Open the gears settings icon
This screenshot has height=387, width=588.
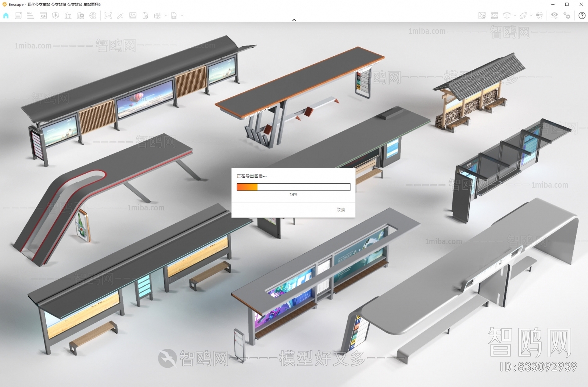567,15
